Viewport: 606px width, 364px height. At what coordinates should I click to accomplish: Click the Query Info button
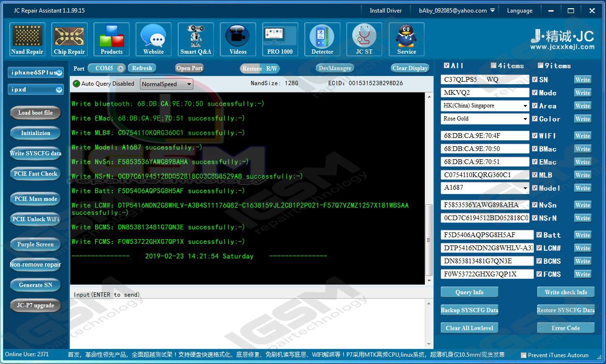pos(469,292)
